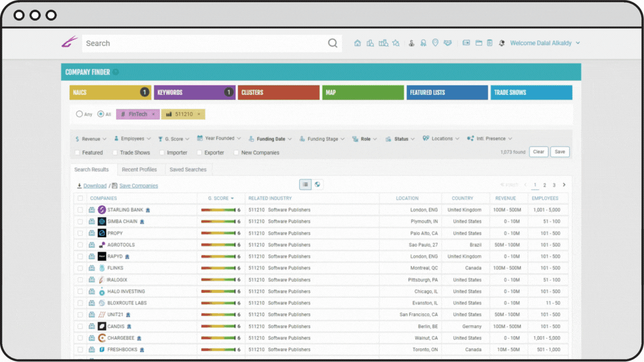Viewport: 644px width, 362px height.
Task: Expand the Revenue filter dropdown
Action: click(91, 139)
